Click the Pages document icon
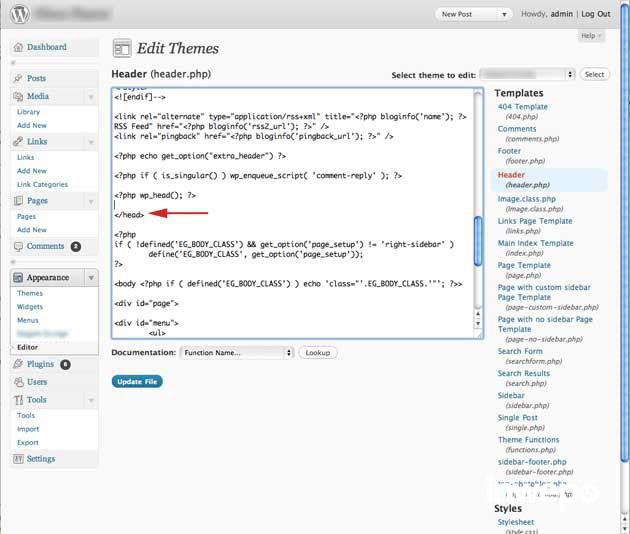Viewport: 630px width, 534px height. (18, 201)
